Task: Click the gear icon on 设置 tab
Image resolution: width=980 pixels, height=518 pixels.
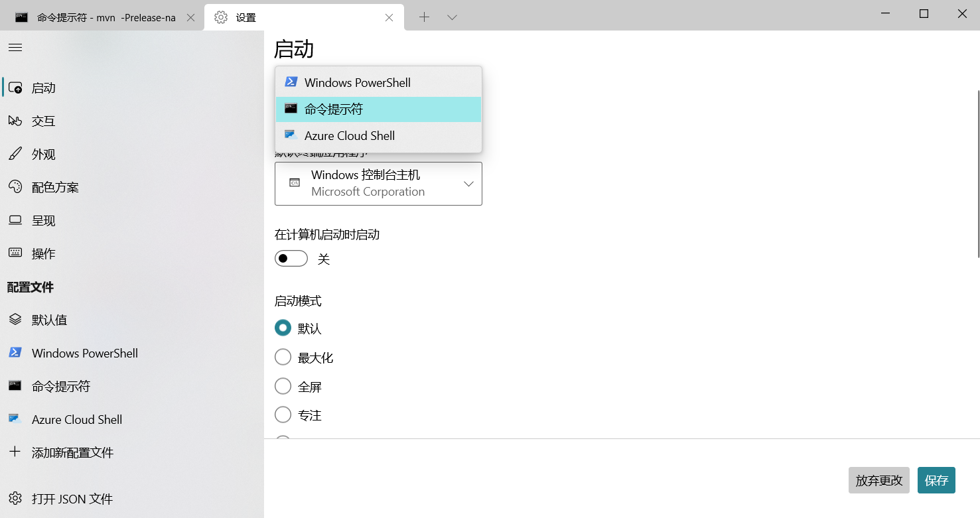Action: click(221, 17)
